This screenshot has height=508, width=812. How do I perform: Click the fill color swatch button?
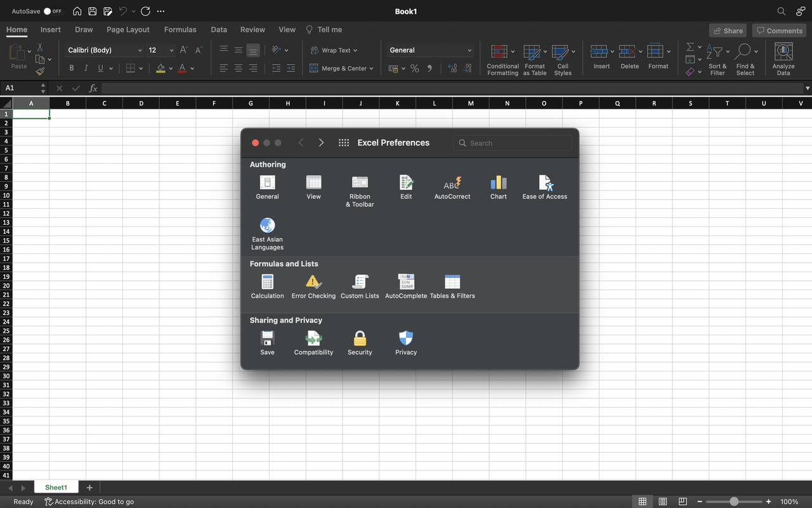tap(160, 68)
